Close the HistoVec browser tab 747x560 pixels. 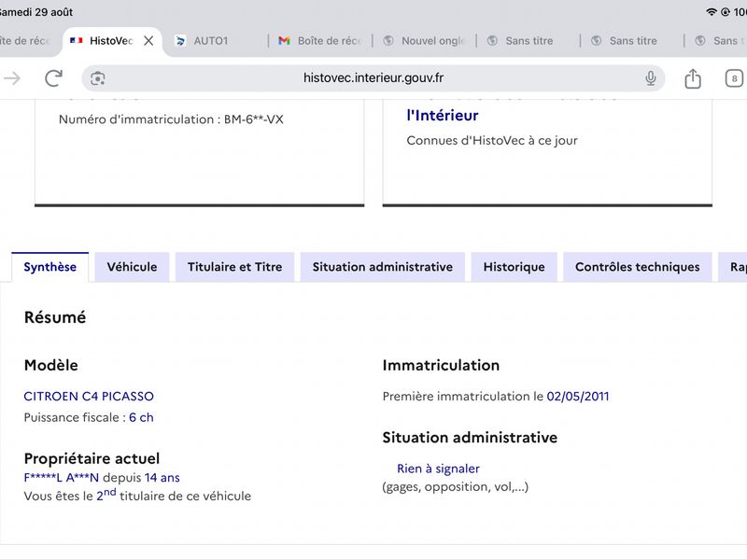[148, 41]
